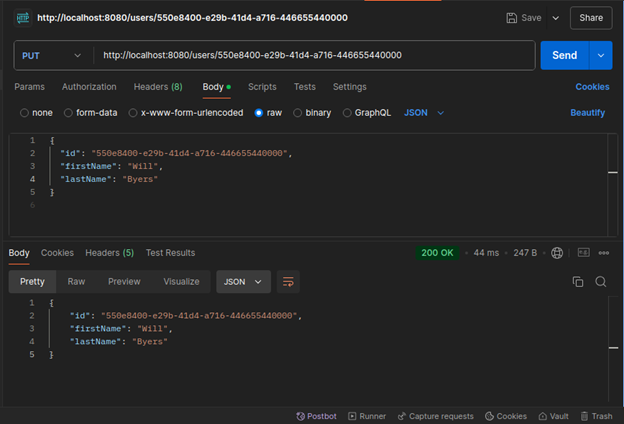
Task: Open Trash in the bottom bar
Action: 594,416
